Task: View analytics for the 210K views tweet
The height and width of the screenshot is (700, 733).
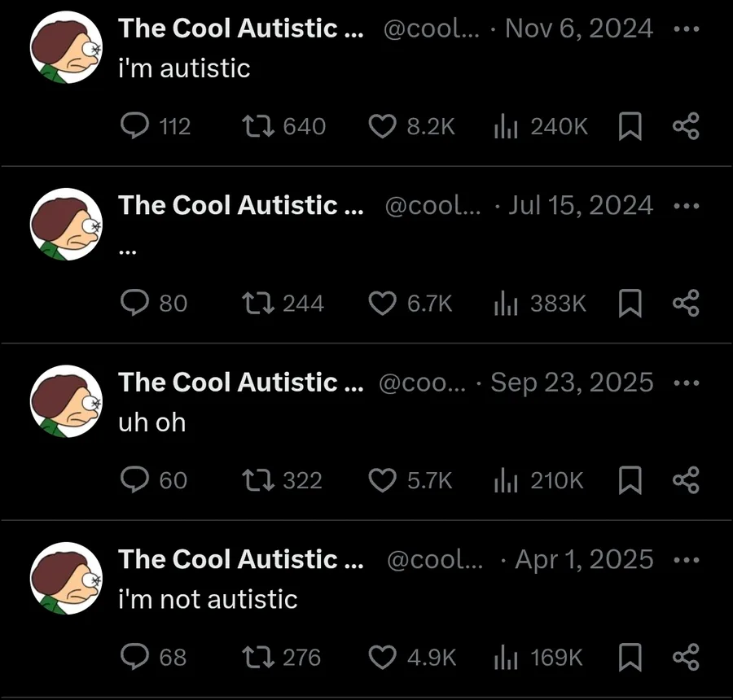Action: click(x=507, y=480)
